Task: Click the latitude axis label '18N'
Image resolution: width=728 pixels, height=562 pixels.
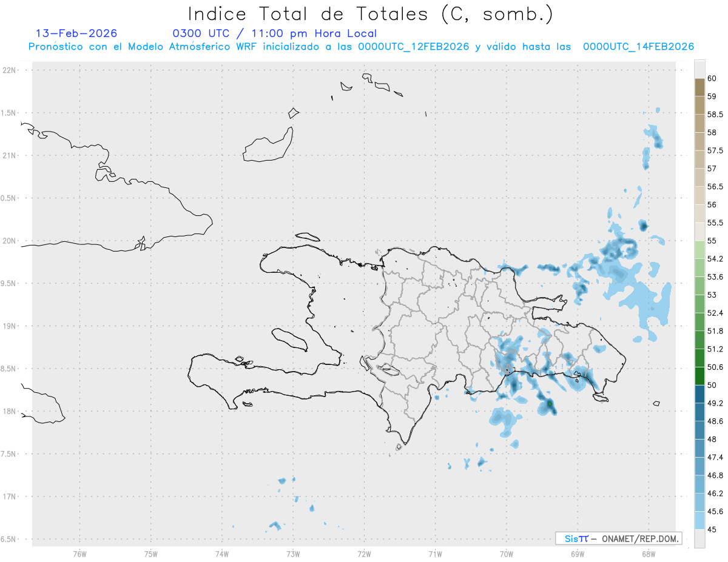Action: click(x=10, y=411)
